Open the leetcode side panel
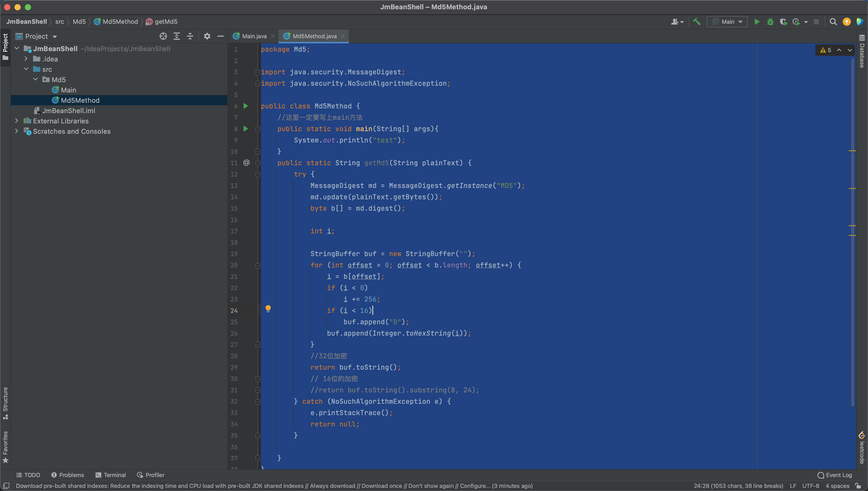The width and height of the screenshot is (868, 491). point(862,447)
